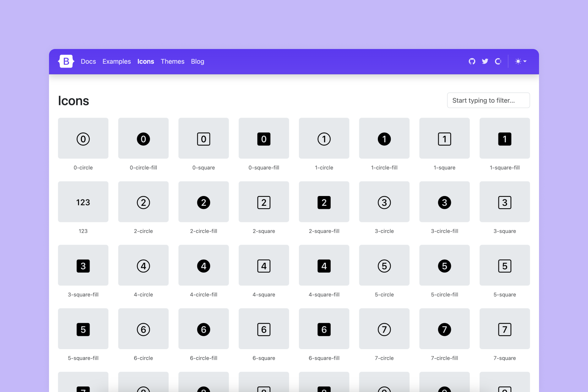
Task: Select the 1-square-fill icon tile
Action: 504,138
